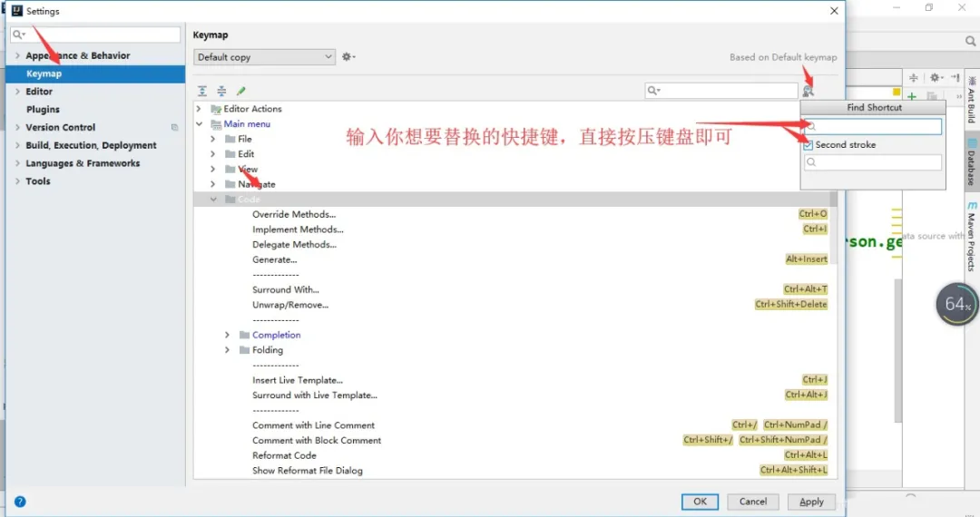Select Plugins in the settings sidebar
Screen dimensions: 980x517
tap(43, 110)
